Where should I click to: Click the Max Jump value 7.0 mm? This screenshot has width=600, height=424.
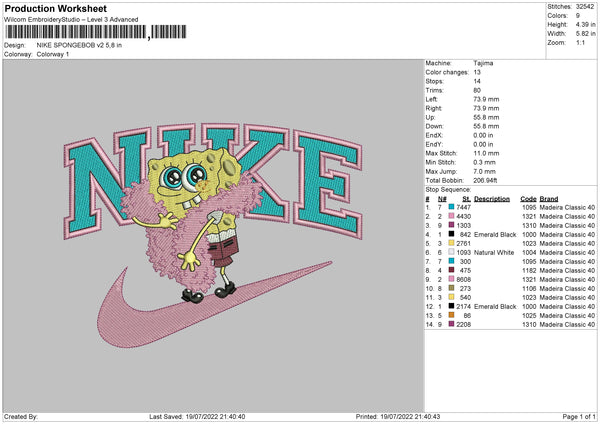(484, 171)
